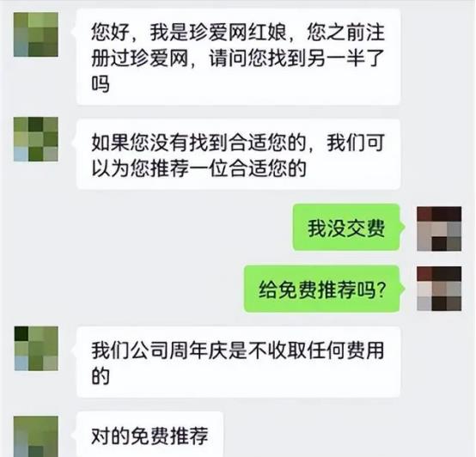The width and height of the screenshot is (476, 457).
Task: Click the words 免费推荐 in the last bubble
Action: click(x=169, y=436)
